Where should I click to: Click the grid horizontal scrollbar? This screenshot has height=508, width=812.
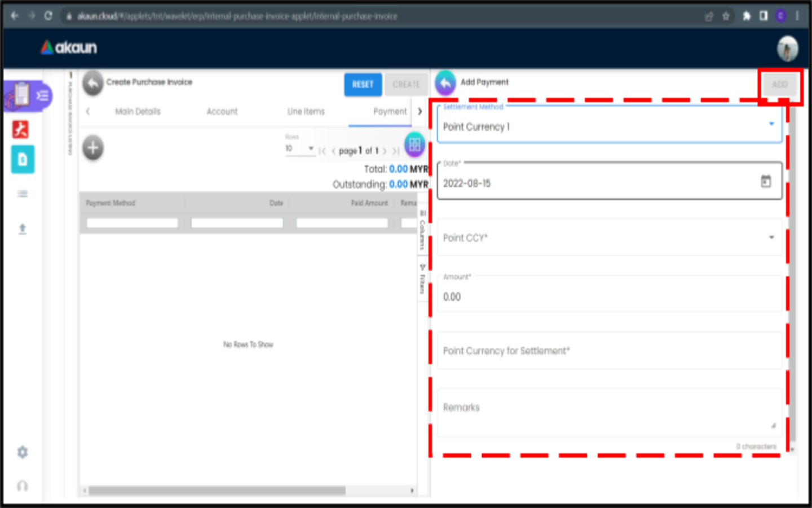click(x=217, y=491)
